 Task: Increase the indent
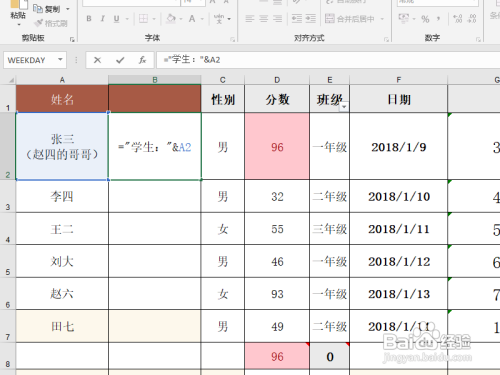point(310,19)
